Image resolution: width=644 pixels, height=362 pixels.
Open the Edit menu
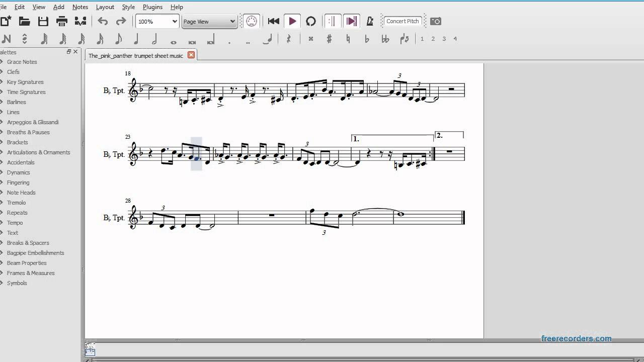[20, 7]
